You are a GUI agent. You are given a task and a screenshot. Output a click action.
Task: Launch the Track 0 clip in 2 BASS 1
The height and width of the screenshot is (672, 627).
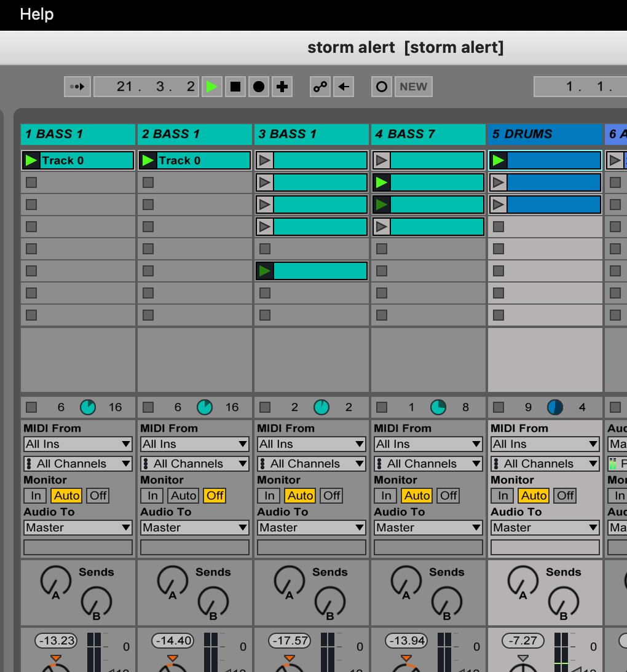click(x=148, y=160)
